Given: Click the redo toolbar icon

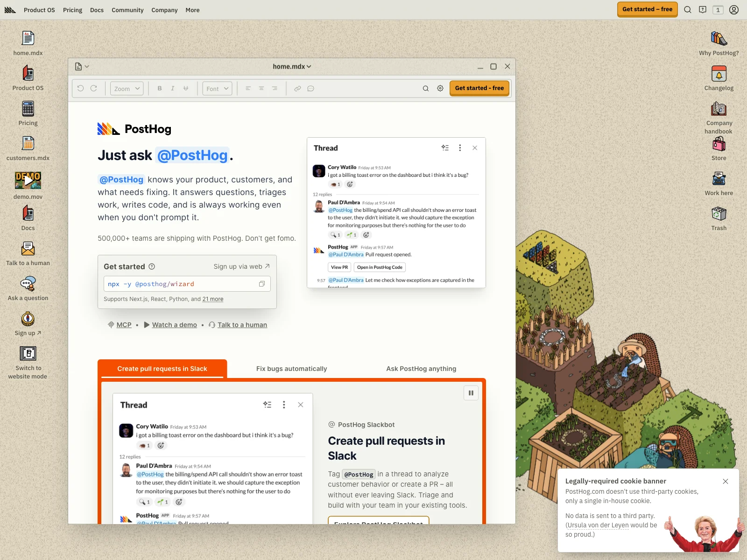Looking at the screenshot, I should [93, 88].
